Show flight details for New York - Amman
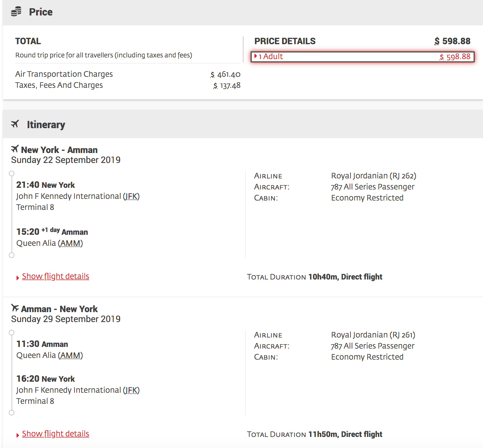The height and width of the screenshot is (448, 483). point(55,276)
